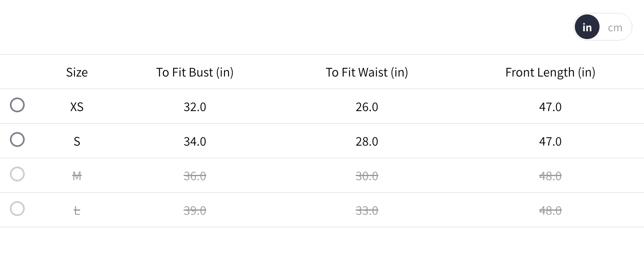Click the To Fit Bust (in) header
Viewport: 644px width, 260px height.
[x=195, y=72]
